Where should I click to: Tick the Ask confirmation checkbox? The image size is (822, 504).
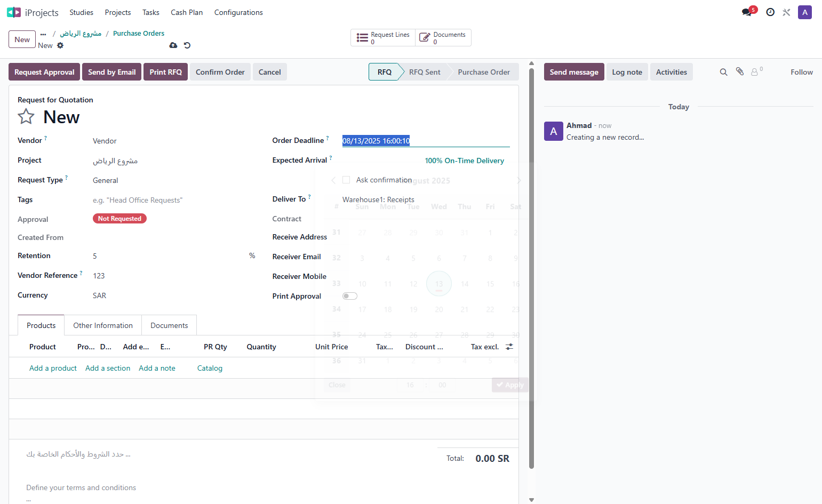click(346, 180)
